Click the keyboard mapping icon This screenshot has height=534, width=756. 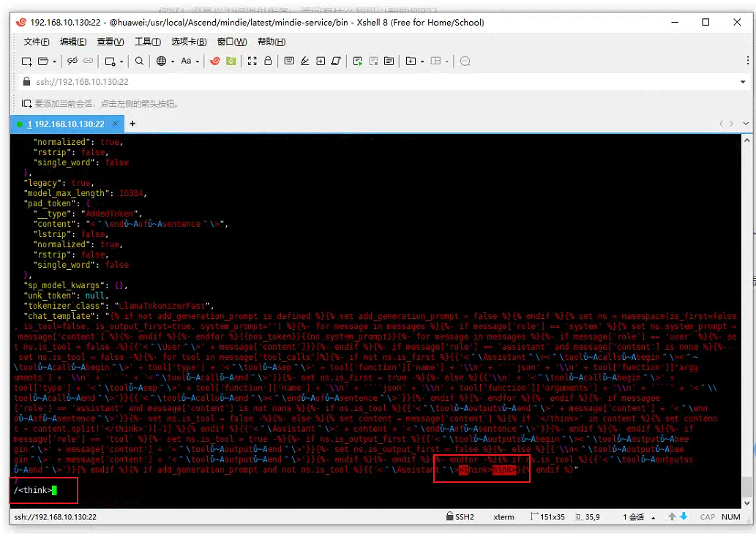tap(289, 61)
